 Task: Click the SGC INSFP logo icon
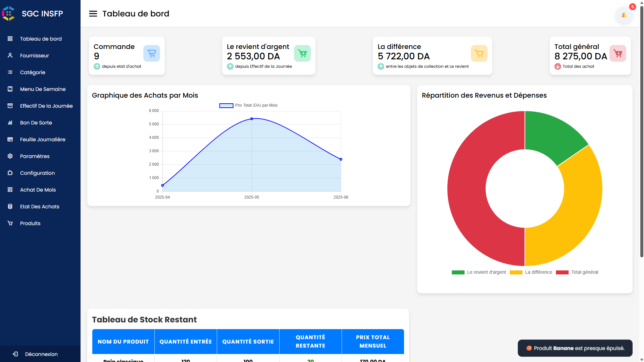[8, 13]
